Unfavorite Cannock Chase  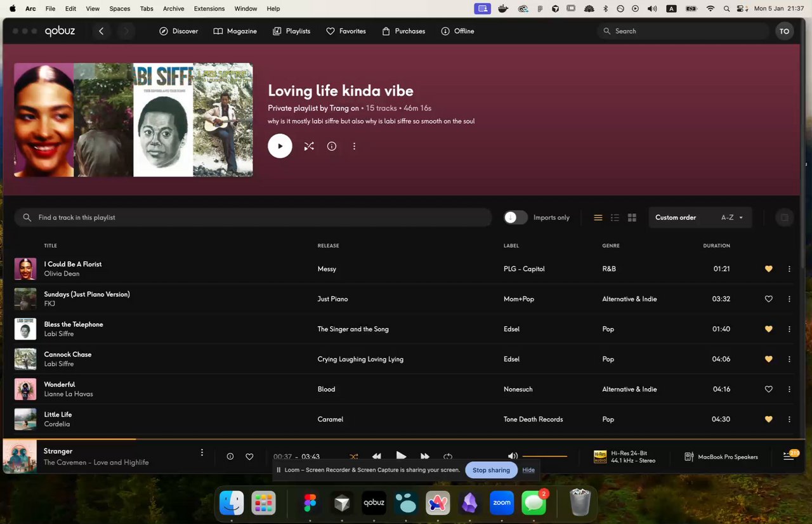pos(769,359)
